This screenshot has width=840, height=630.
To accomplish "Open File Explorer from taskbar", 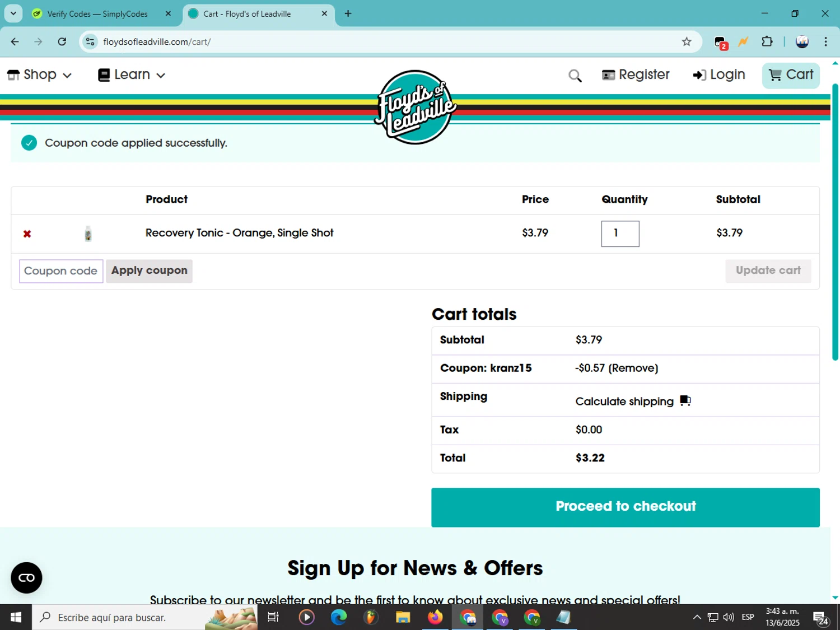I will (x=403, y=617).
